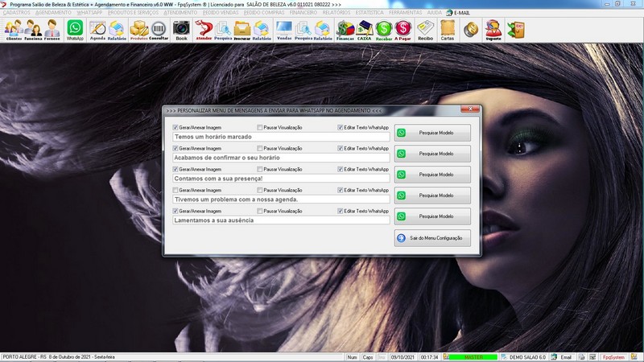
Task: Click the Book camera icon
Action: [181, 30]
